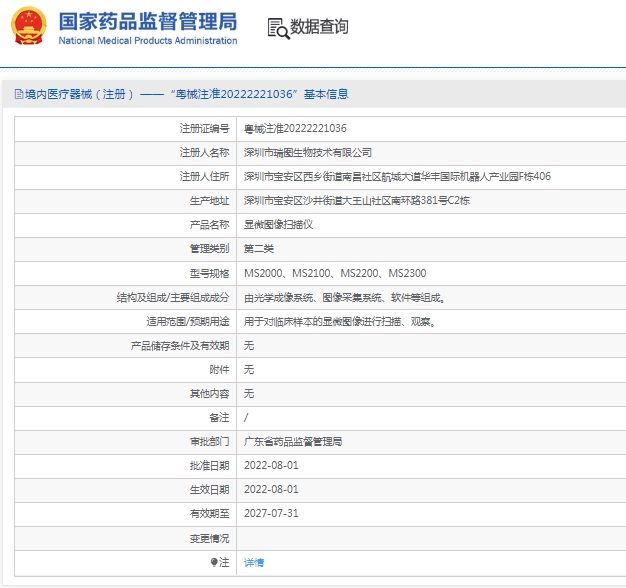The height and width of the screenshot is (588, 626).
Task: Click the 管理类别 label
Action: 209,249
